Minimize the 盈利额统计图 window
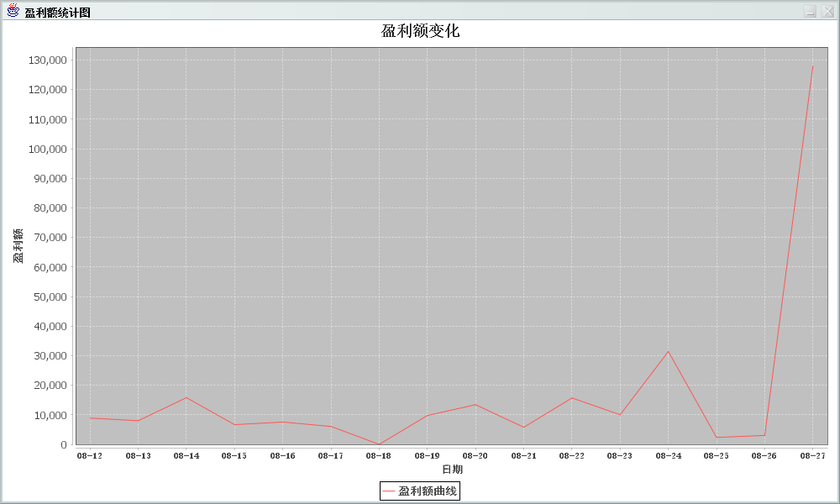 tap(811, 11)
